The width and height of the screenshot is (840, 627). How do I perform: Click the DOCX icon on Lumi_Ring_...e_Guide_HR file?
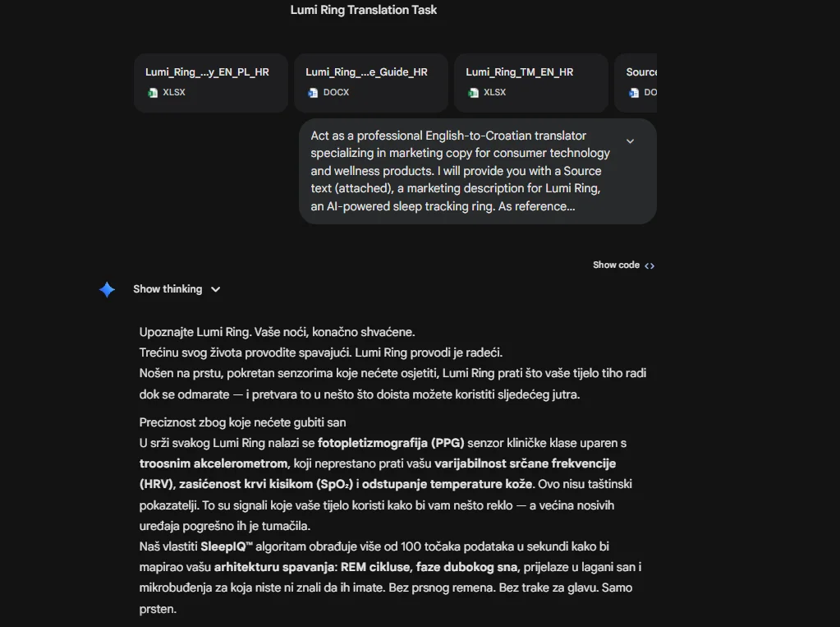tap(313, 93)
